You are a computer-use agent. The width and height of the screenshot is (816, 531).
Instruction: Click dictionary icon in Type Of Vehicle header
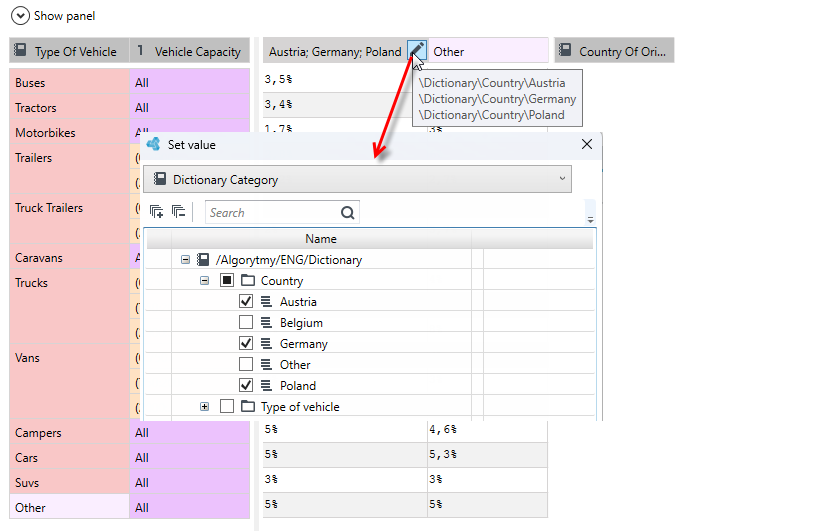point(20,50)
